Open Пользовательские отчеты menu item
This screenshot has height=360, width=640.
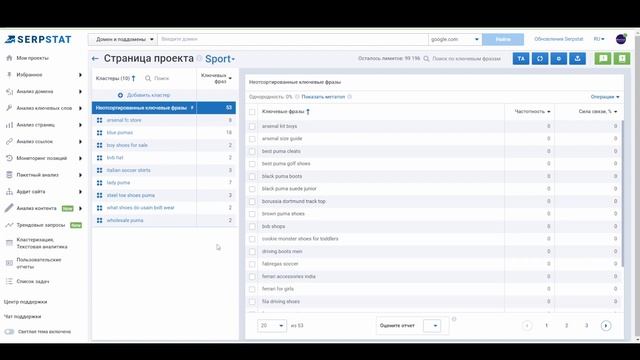click(x=39, y=263)
